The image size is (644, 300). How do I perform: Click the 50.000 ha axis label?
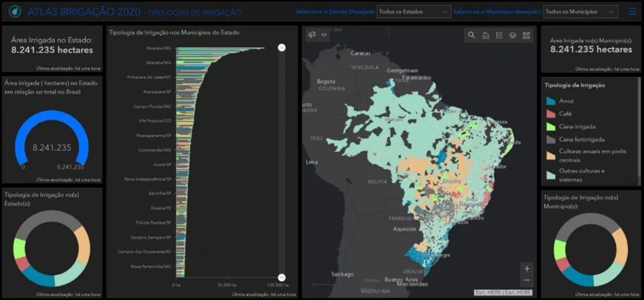[x=226, y=285]
